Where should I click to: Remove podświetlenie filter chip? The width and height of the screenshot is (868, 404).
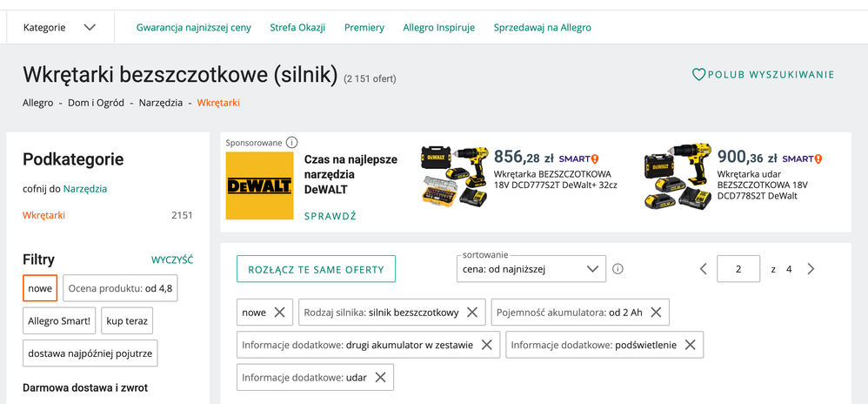point(690,345)
